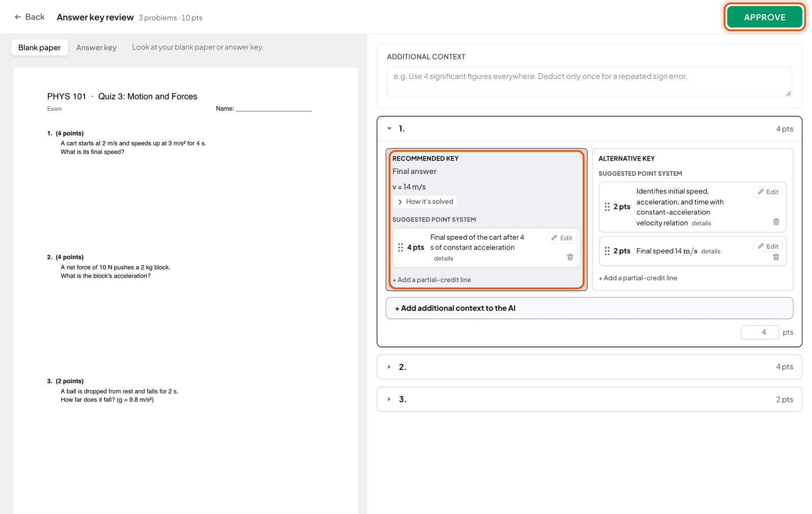This screenshot has height=514, width=812.
Task: Select the Alternative Key card heading
Action: 626,158
